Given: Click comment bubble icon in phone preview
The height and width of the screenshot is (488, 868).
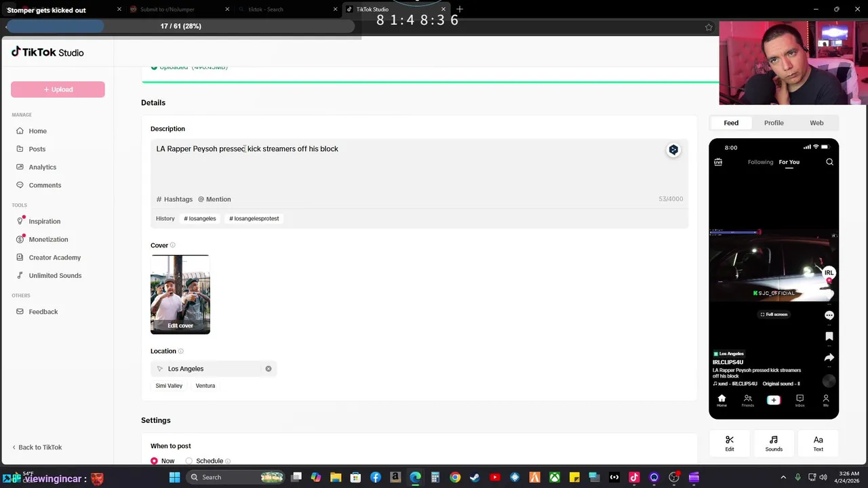Looking at the screenshot, I should (x=829, y=315).
